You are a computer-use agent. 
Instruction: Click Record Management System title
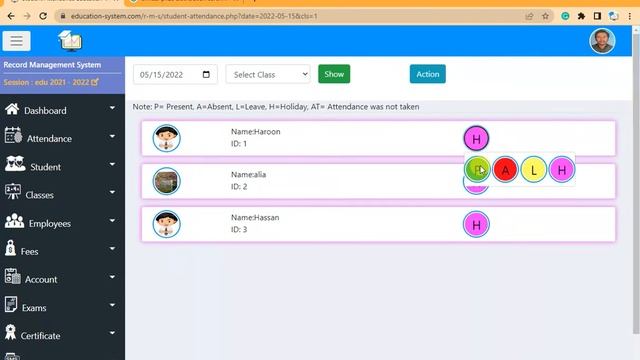(x=52, y=65)
